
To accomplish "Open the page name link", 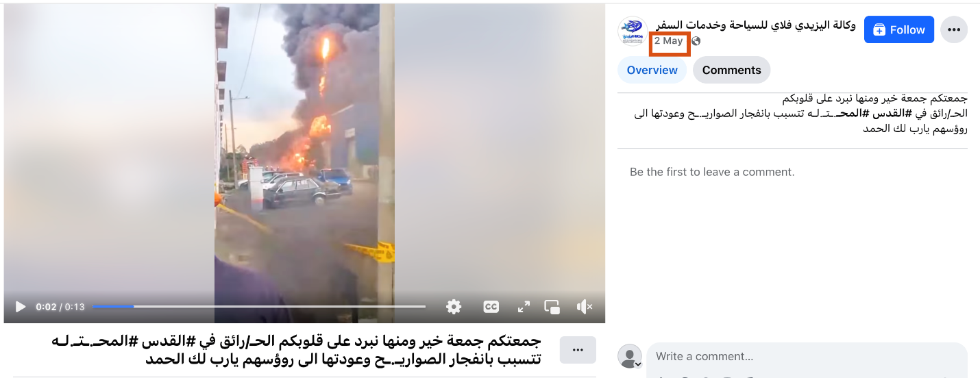I will click(755, 25).
